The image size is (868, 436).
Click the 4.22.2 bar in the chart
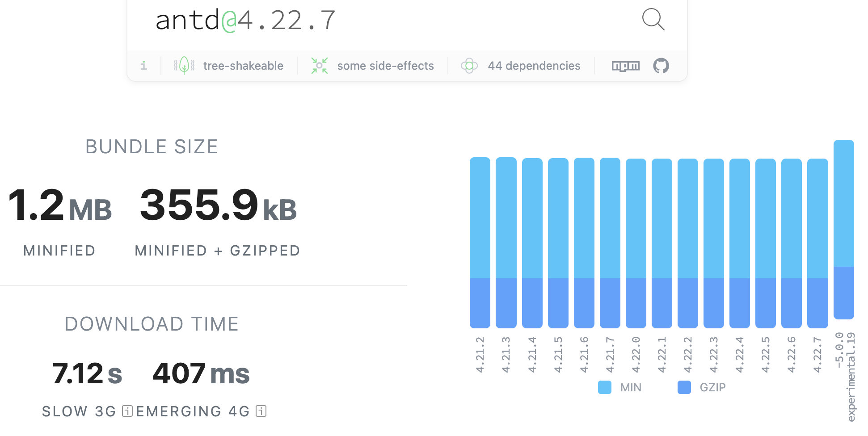(688, 243)
